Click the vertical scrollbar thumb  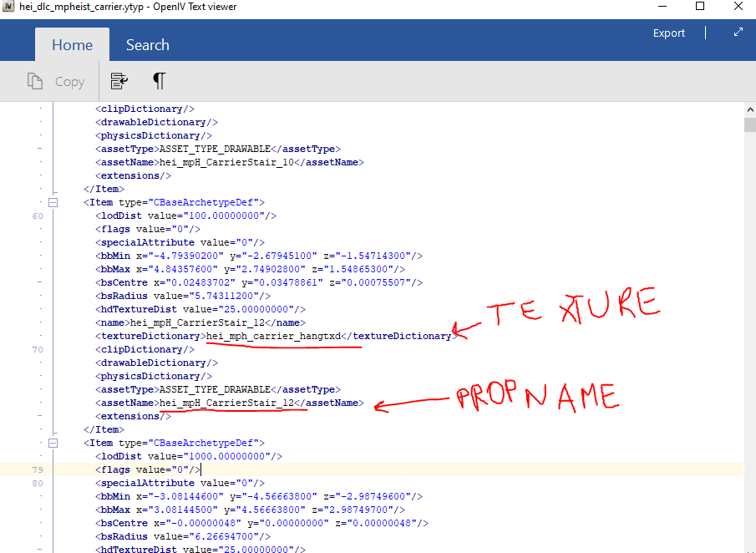click(749, 125)
